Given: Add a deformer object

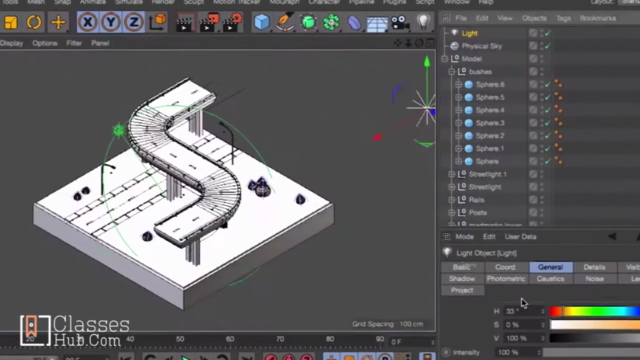Looking at the screenshot, I should pyautogui.click(x=354, y=22).
